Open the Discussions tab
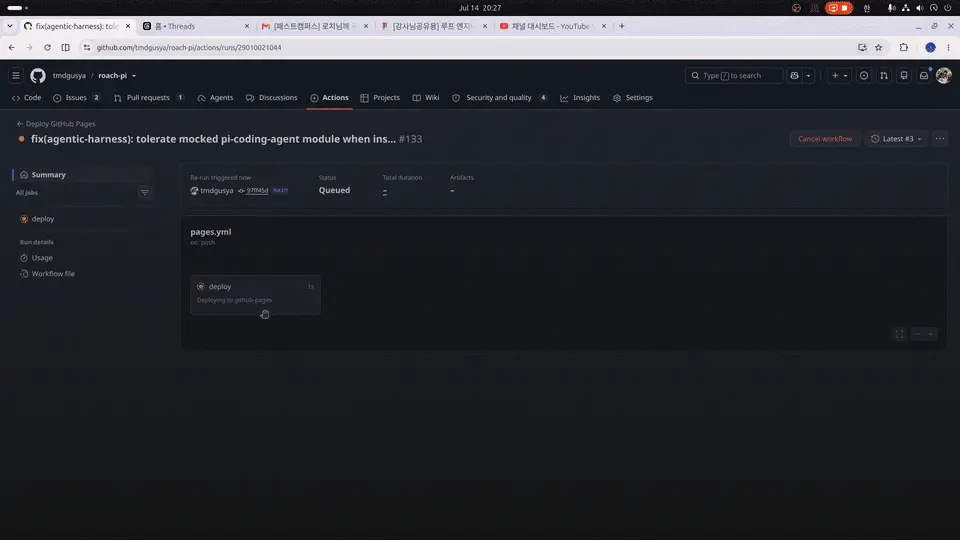This screenshot has width=960, height=540. coord(271,97)
